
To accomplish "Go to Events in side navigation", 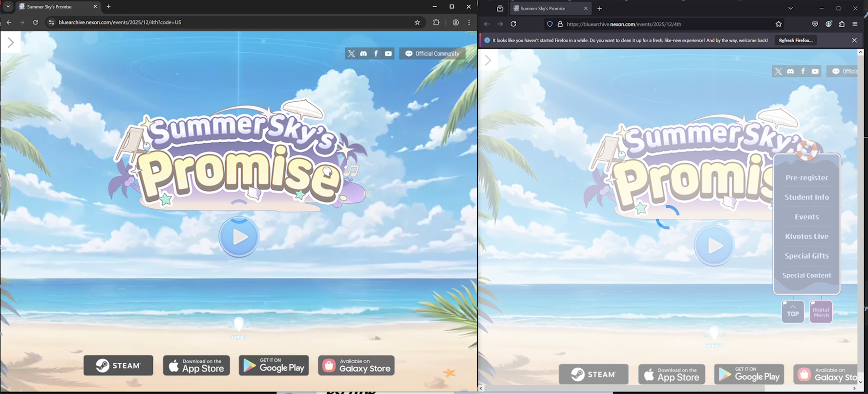I will 807,217.
